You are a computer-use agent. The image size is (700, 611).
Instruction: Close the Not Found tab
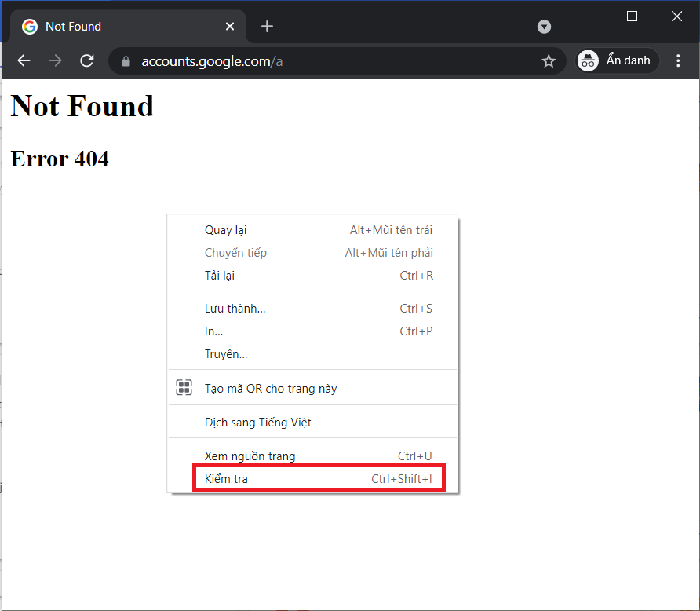point(230,27)
